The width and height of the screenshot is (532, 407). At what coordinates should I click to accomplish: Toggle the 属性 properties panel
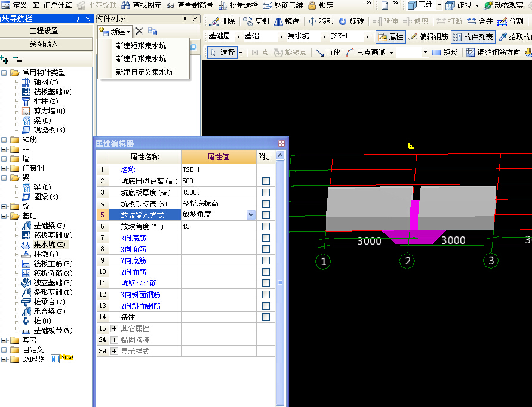click(x=390, y=36)
